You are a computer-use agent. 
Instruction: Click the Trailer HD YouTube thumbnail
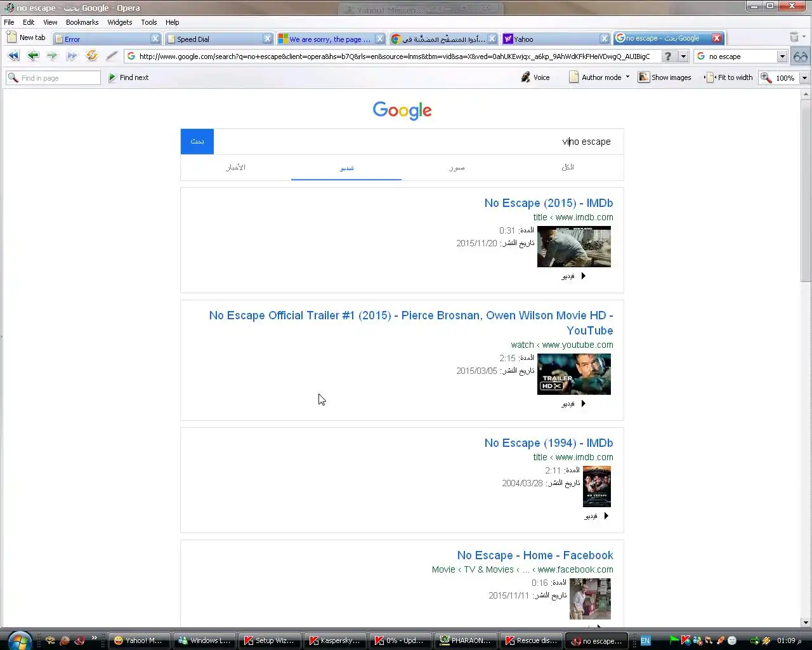[574, 374]
